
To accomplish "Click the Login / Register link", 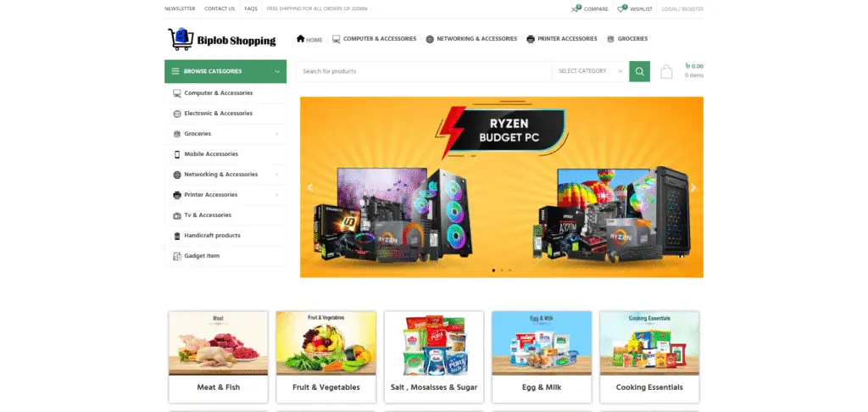I will (x=682, y=8).
